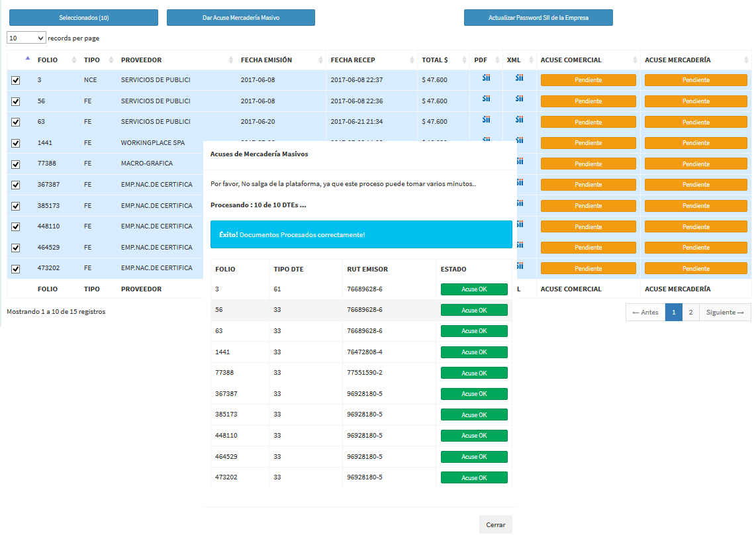
Task: Uncheck the checkbox for folio 367387
Action: [15, 185]
